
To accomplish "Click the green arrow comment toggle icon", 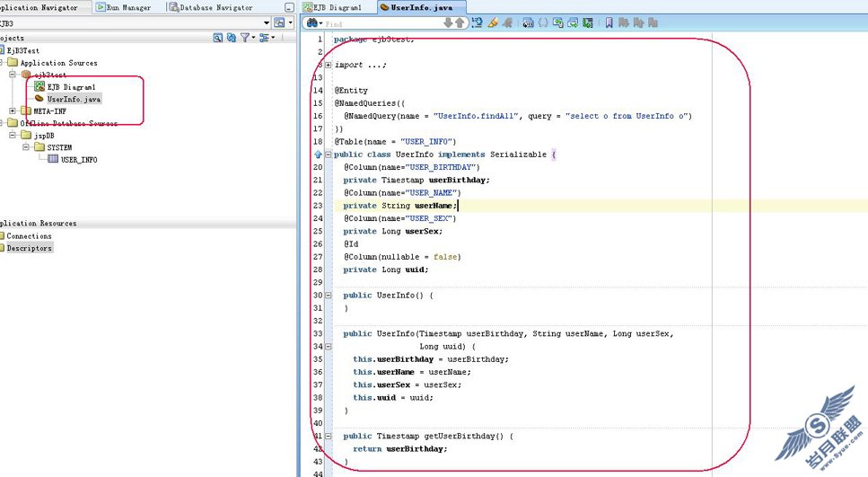I will point(558,22).
